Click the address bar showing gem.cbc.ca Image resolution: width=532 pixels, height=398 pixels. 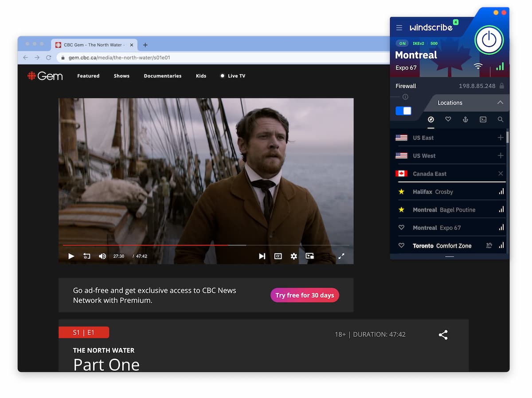pos(223,58)
